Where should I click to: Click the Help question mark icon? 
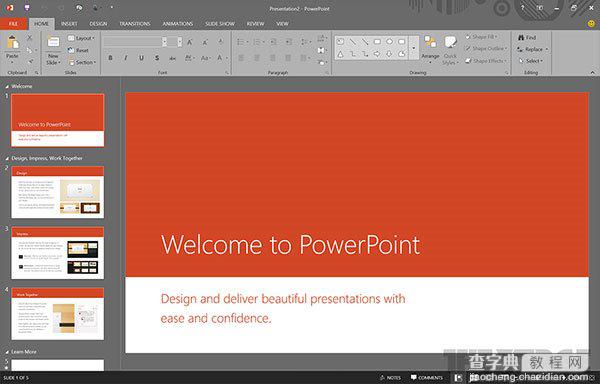coord(522,8)
